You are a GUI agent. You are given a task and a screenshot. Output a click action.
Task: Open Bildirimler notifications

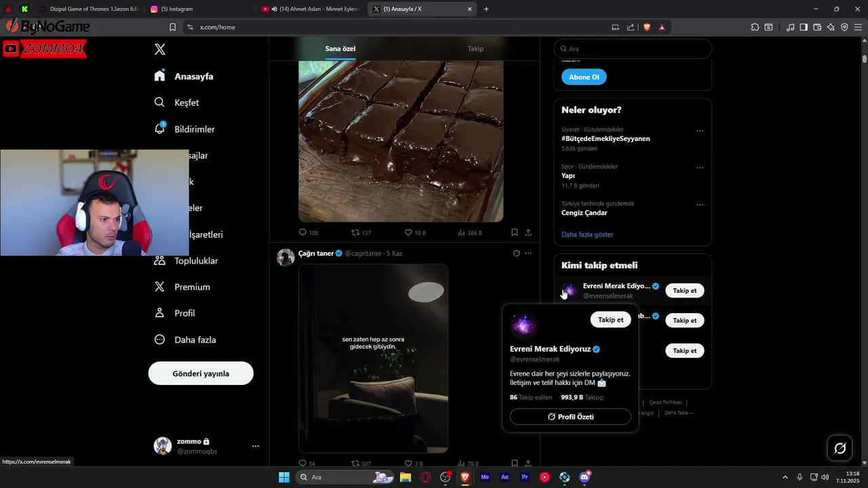click(x=184, y=129)
